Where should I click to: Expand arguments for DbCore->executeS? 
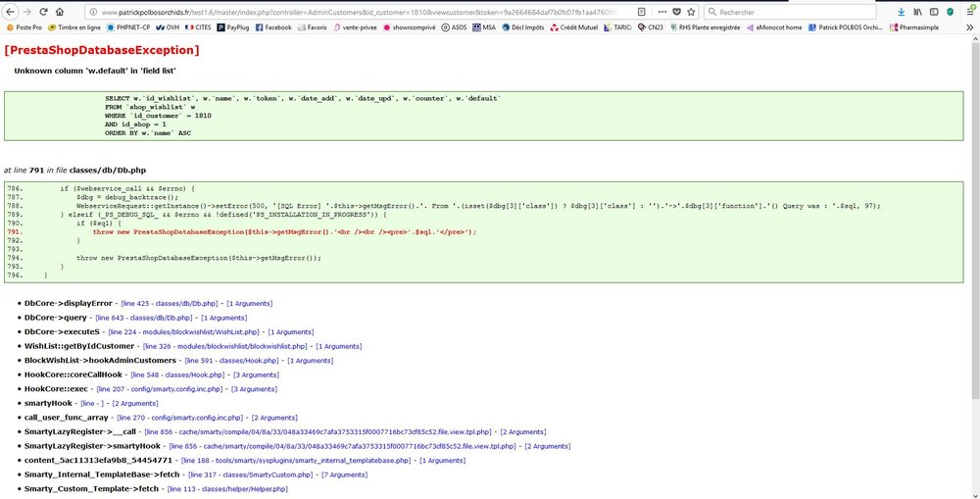291,332
